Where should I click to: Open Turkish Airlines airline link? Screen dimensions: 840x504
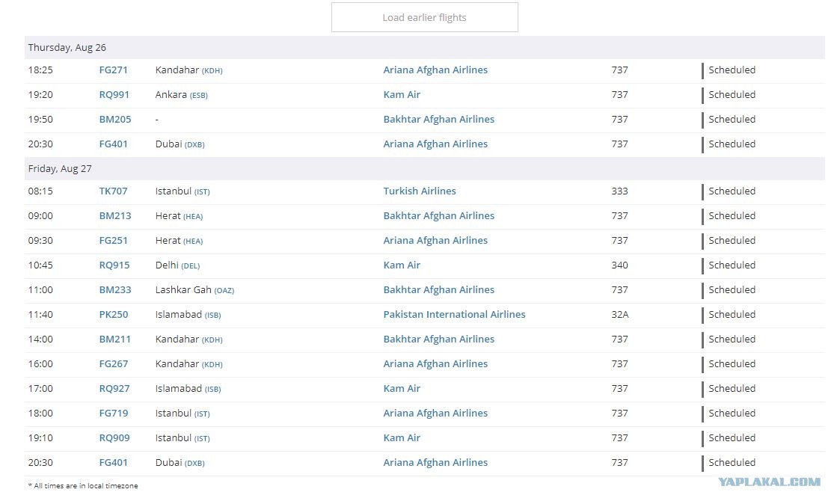point(420,191)
